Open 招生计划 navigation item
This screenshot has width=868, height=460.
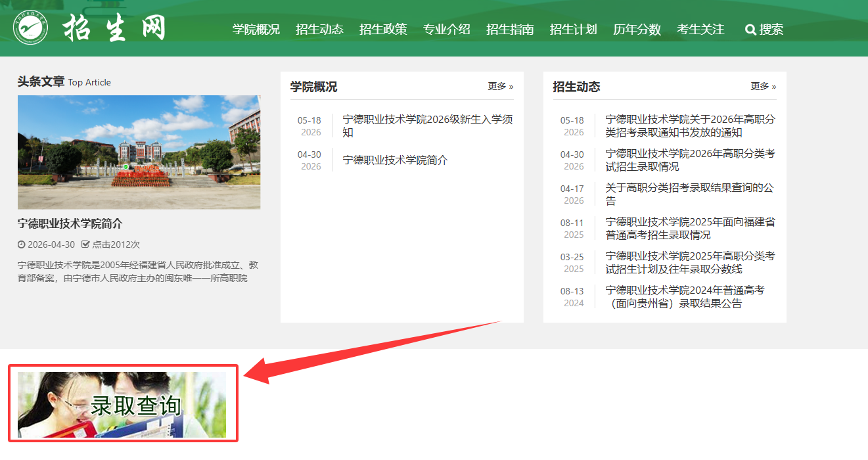point(574,30)
